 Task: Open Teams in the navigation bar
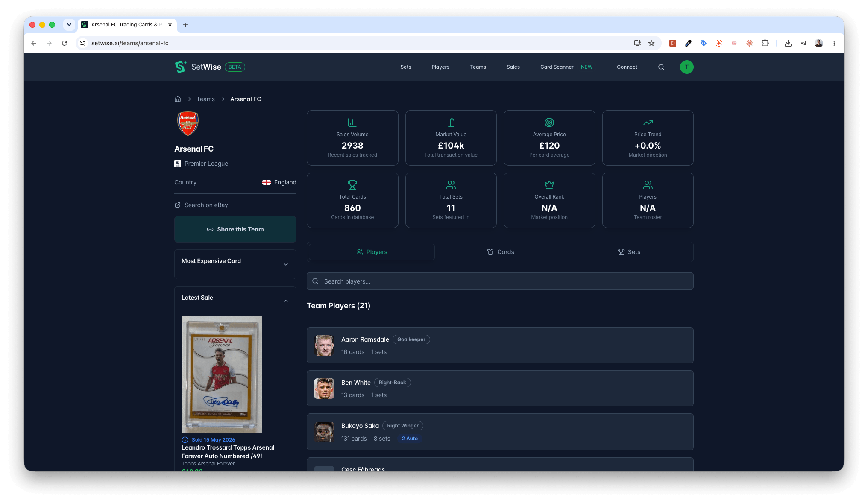[478, 67]
